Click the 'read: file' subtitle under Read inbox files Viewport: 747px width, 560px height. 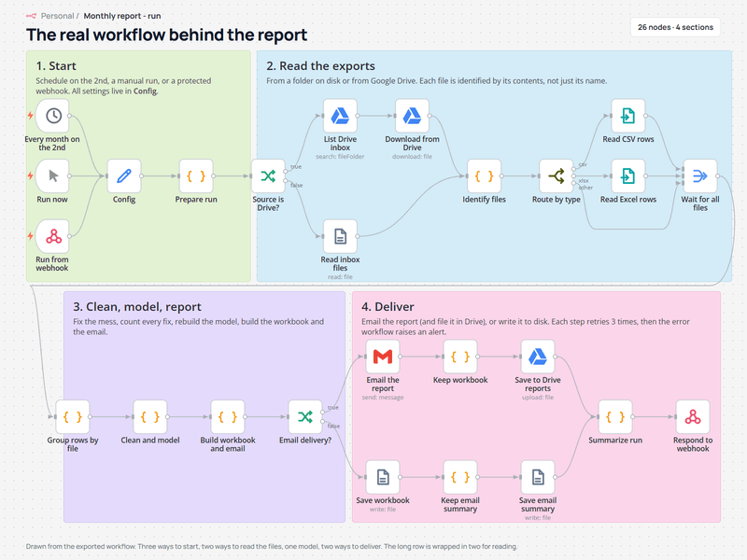point(340,277)
